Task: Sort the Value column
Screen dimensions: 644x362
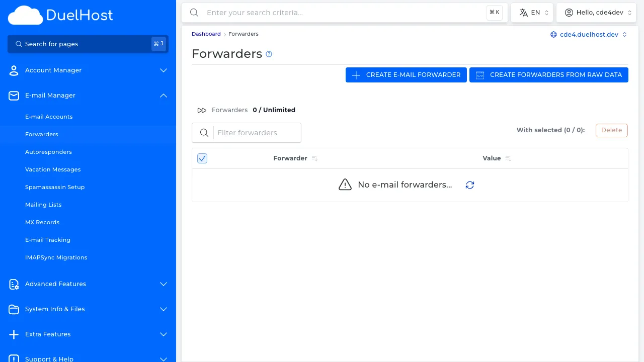Action: [x=508, y=158]
